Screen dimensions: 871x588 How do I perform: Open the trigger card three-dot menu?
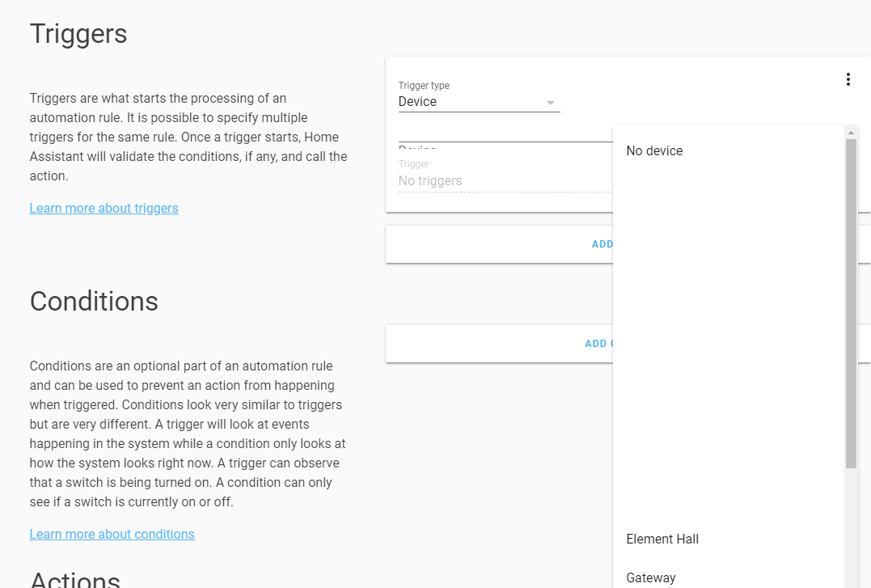pyautogui.click(x=848, y=79)
